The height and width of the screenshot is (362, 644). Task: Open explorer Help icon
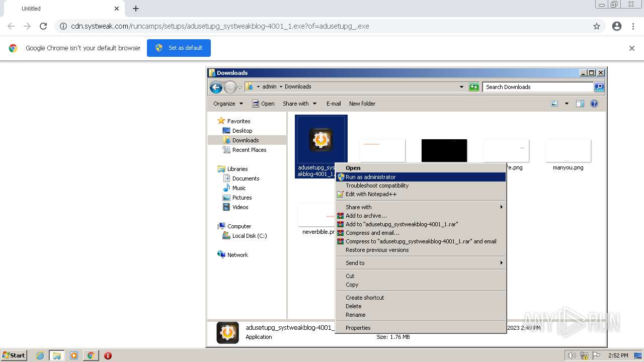click(594, 104)
